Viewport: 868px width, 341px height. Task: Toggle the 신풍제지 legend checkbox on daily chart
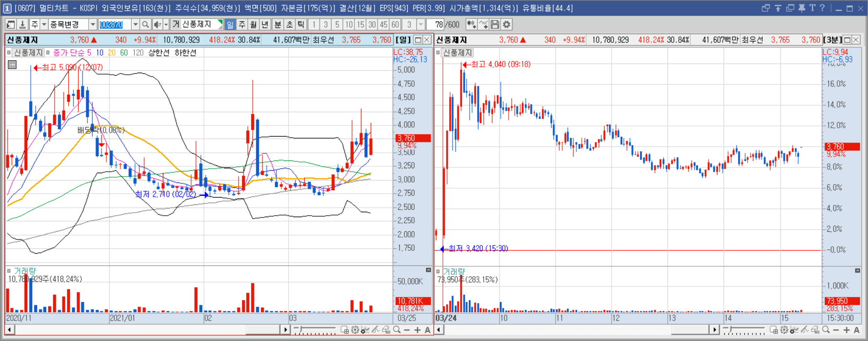(x=9, y=53)
